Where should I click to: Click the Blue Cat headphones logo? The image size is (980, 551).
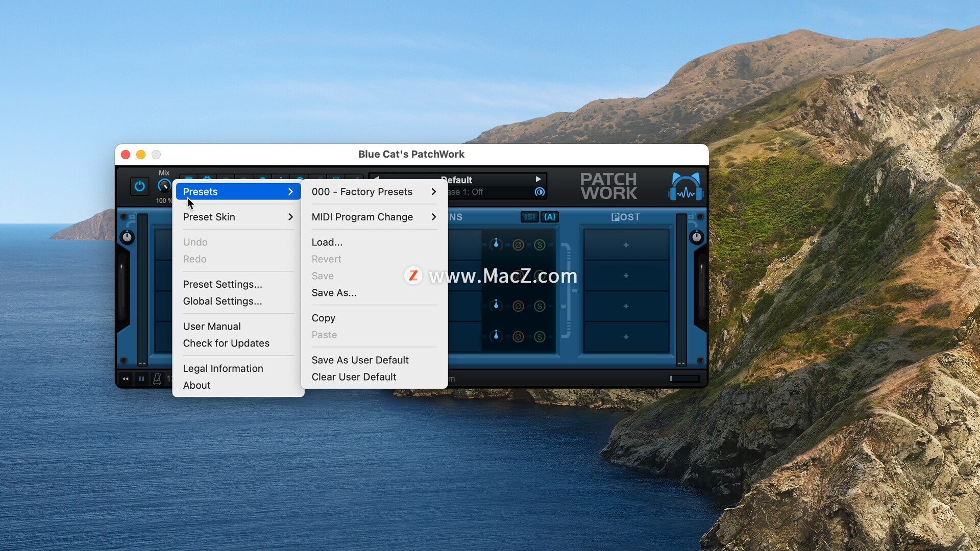685,186
